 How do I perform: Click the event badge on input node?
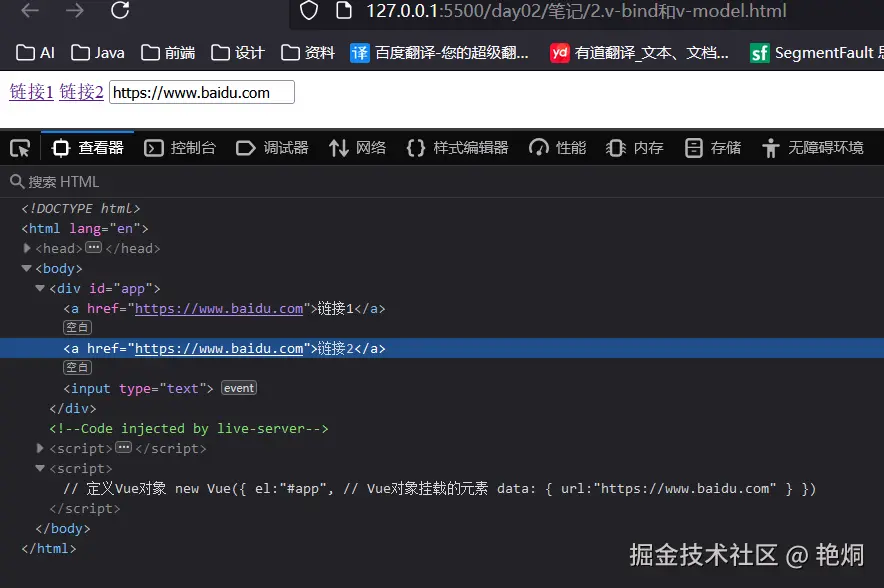(x=238, y=388)
